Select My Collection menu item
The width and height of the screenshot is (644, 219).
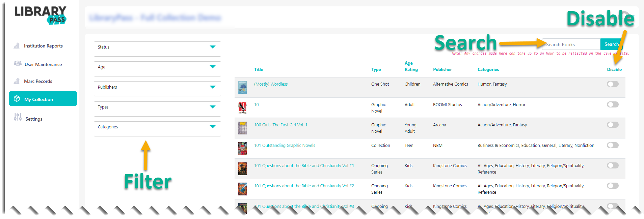[x=43, y=99]
